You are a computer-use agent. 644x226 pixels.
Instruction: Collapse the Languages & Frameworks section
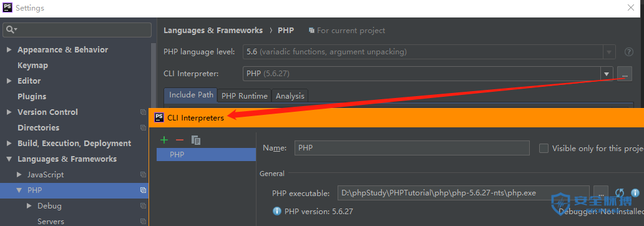9,159
